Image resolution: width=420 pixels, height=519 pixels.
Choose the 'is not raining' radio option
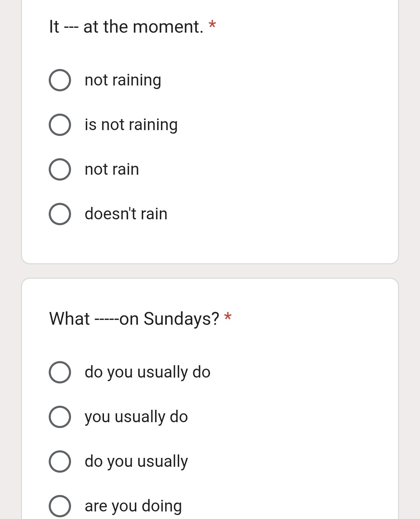[60, 125]
